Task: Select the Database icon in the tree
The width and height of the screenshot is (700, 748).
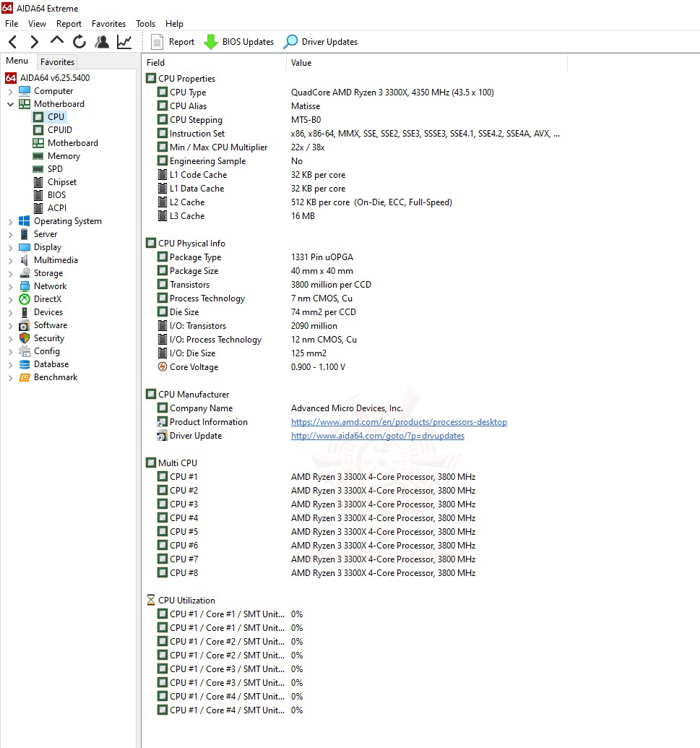Action: point(25,364)
